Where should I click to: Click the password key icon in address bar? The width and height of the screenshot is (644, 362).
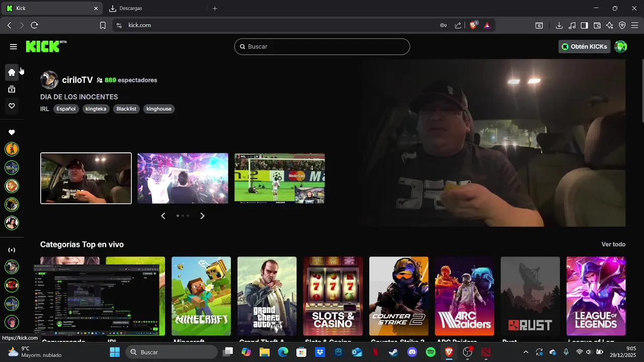[x=443, y=25]
